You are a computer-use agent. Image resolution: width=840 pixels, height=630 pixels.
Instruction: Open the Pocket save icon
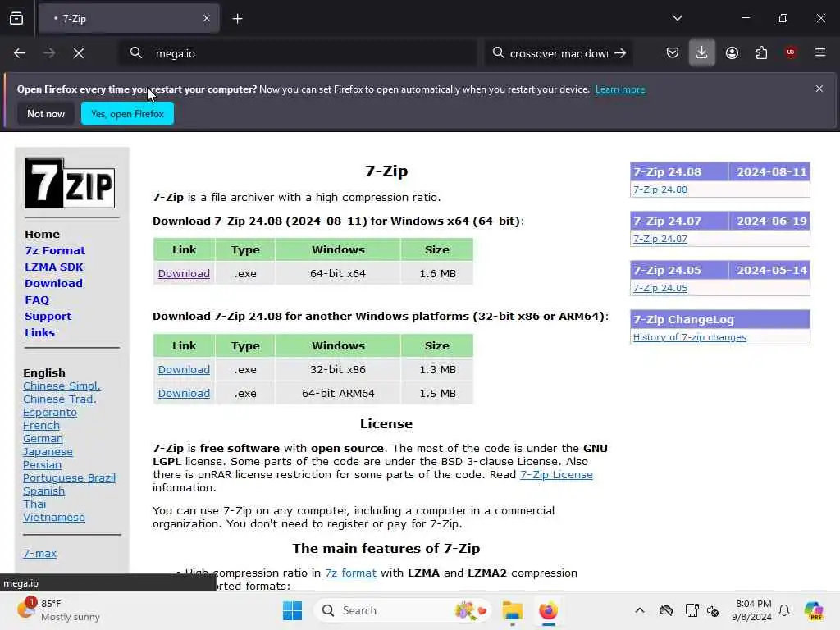pyautogui.click(x=673, y=52)
